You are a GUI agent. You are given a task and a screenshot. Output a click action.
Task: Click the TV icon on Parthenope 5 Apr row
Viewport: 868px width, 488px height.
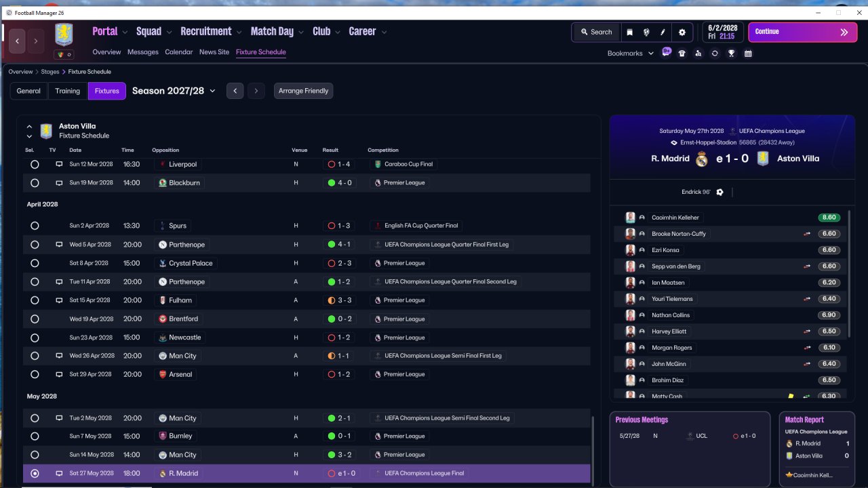[x=59, y=244]
